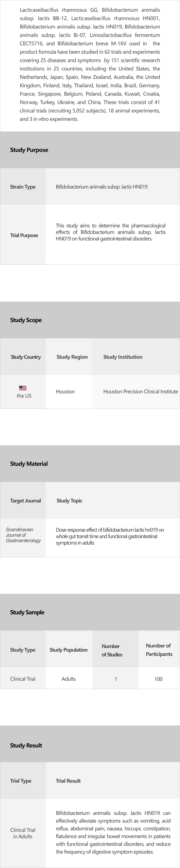Click the Study Scope section header

click(x=26, y=320)
